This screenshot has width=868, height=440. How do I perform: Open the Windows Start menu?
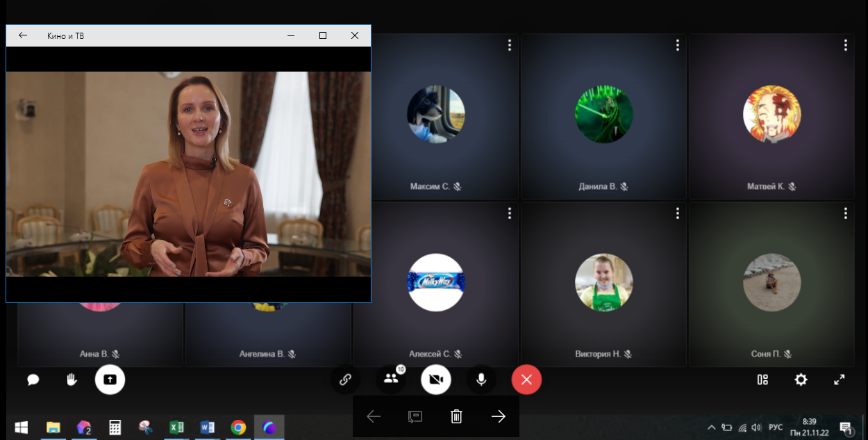(x=21, y=427)
